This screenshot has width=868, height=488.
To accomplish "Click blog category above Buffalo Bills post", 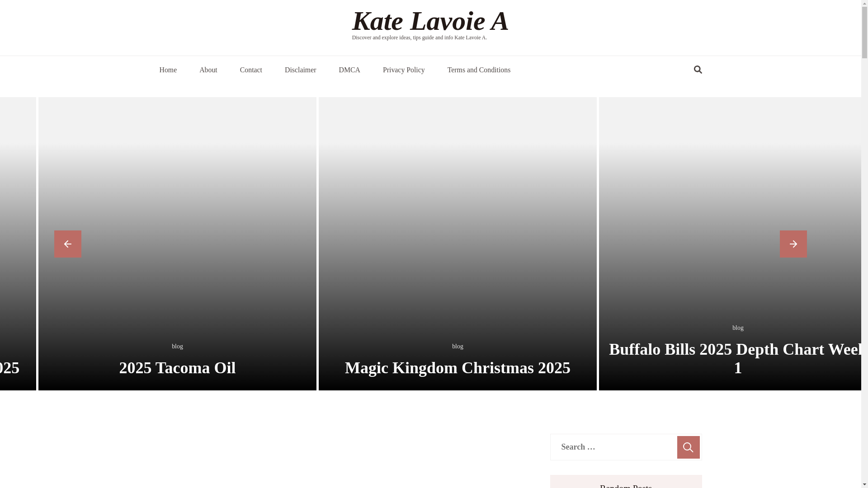I will pos(738,328).
